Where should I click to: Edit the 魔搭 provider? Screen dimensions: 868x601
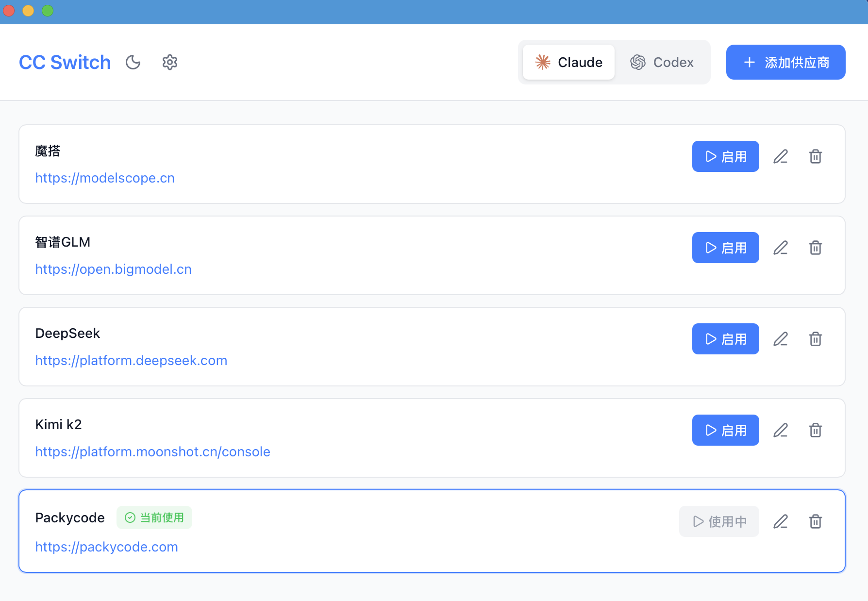tap(781, 156)
